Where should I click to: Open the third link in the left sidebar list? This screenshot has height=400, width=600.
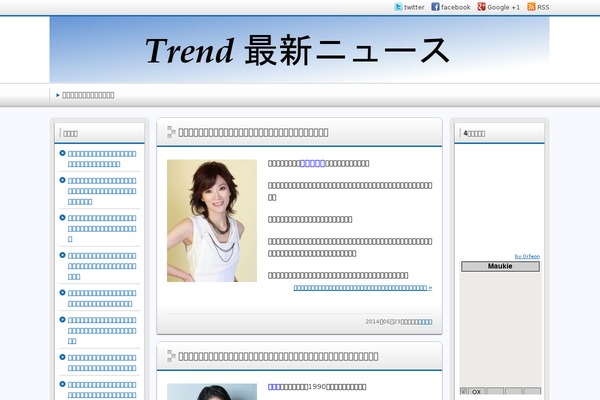[x=102, y=229]
